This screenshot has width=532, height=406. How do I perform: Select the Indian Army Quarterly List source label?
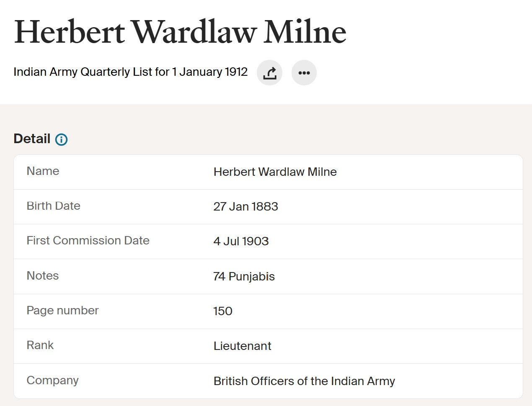[x=130, y=72]
